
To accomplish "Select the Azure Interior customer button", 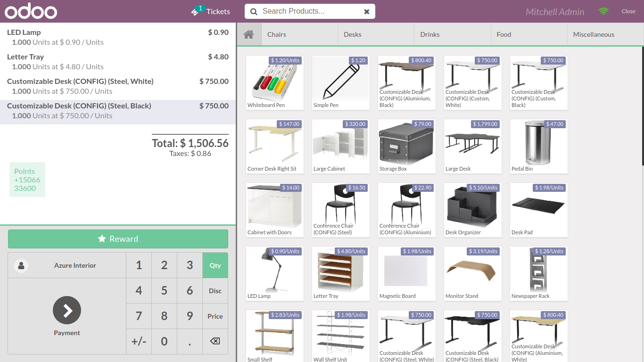I will pos(67,265).
